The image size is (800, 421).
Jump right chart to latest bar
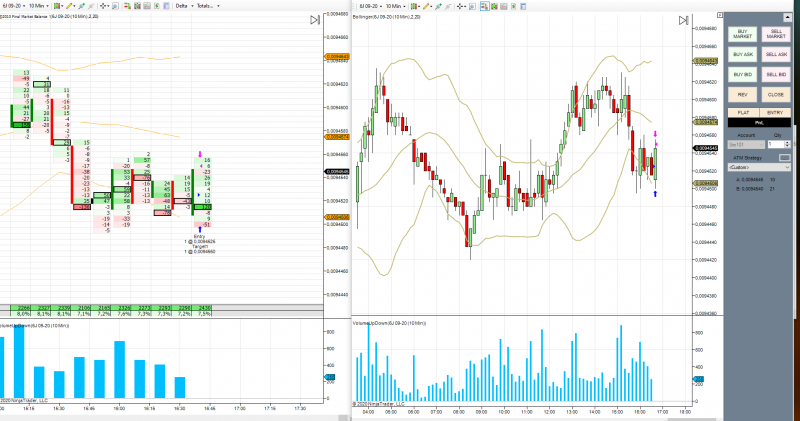(683, 20)
